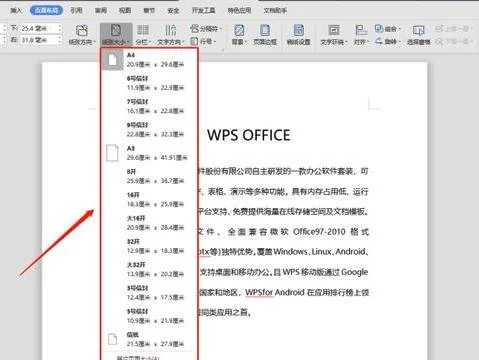This screenshot has height=360, width=479.
Task: Click the word Google in document
Action: pyautogui.click(x=355, y=272)
